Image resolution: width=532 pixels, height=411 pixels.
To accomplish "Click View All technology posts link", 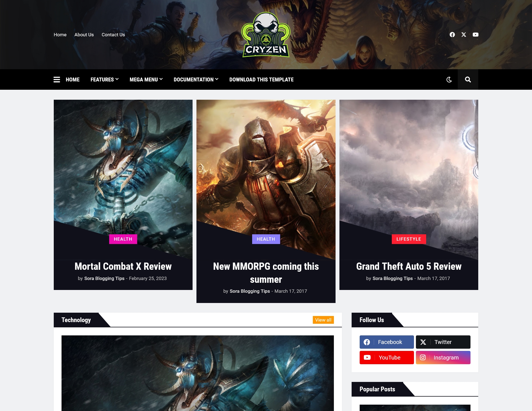I will pyautogui.click(x=323, y=320).
